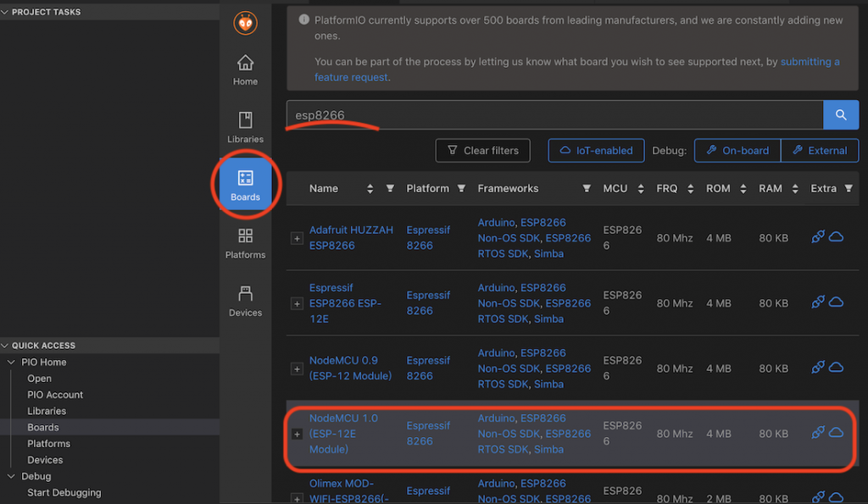Toggle the External debug filter
This screenshot has height=504, width=868.
click(820, 151)
